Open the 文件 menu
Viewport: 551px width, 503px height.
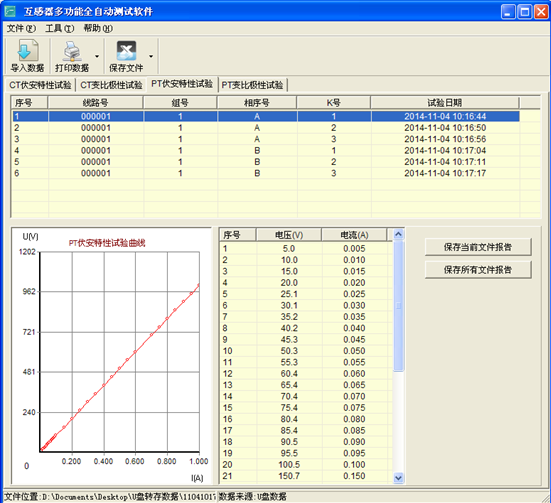point(21,28)
